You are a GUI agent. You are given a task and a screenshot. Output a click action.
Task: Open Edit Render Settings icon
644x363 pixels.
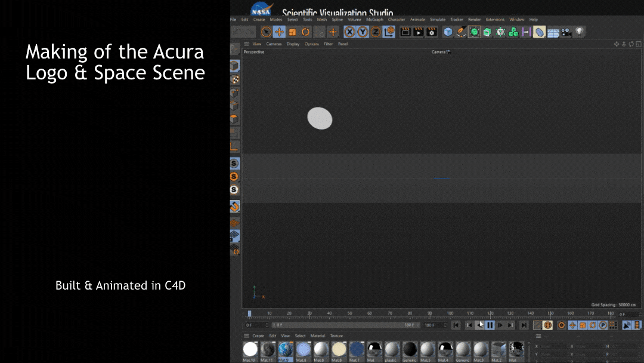coord(432,32)
